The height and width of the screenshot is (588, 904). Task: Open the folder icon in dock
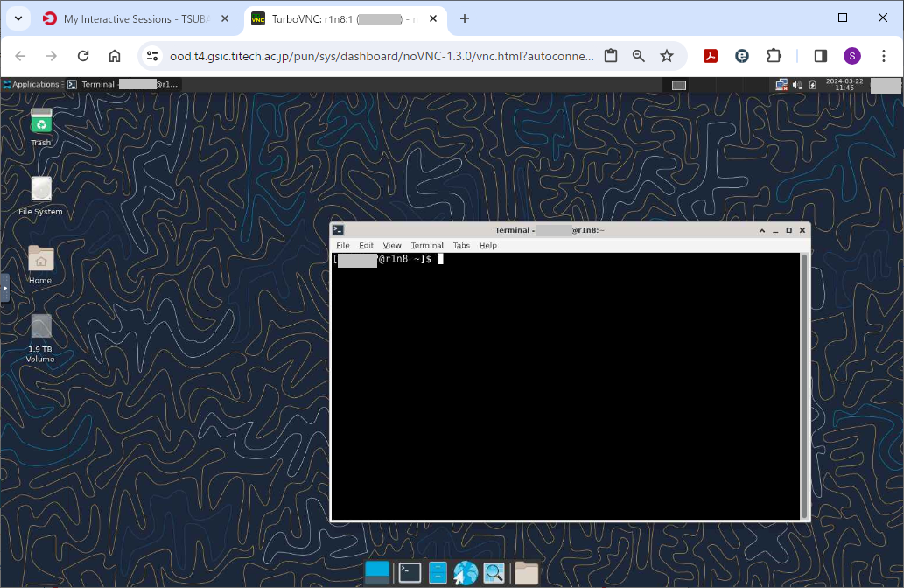526,573
